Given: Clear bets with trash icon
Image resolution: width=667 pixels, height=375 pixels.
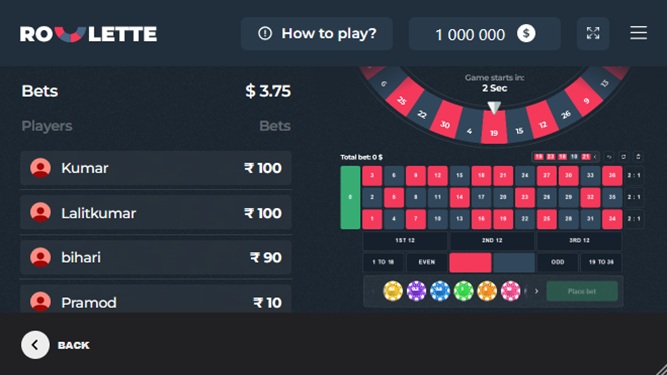Looking at the screenshot, I should click(x=638, y=157).
